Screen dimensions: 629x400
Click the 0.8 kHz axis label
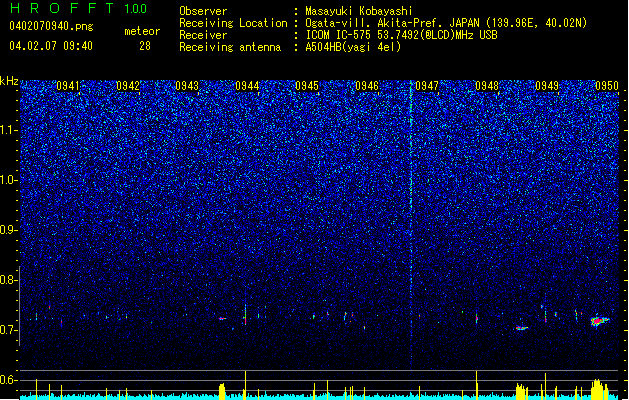[x=8, y=280]
